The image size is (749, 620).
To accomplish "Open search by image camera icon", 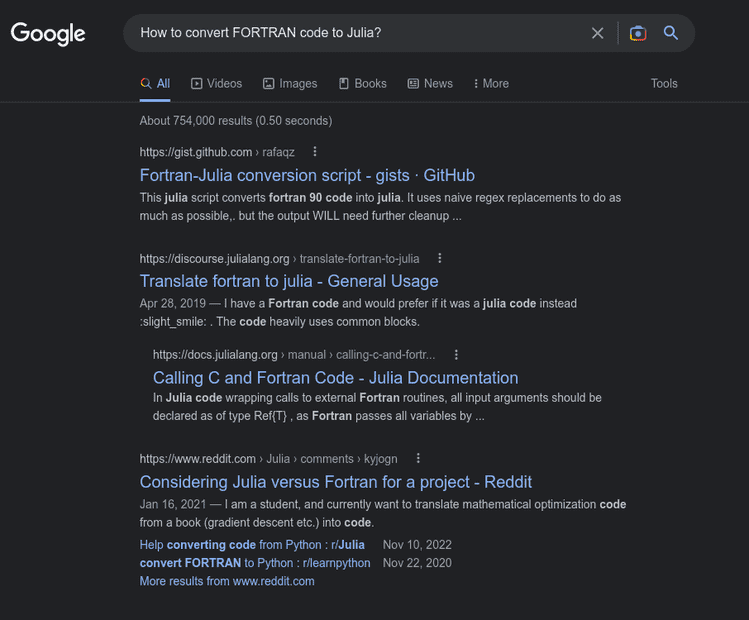I will click(638, 33).
